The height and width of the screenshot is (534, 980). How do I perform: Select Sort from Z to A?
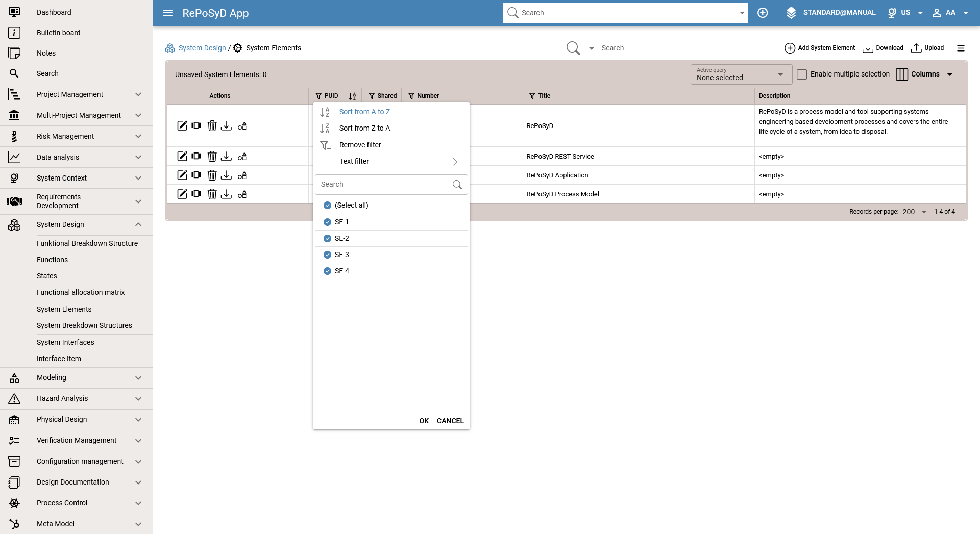pyautogui.click(x=364, y=128)
